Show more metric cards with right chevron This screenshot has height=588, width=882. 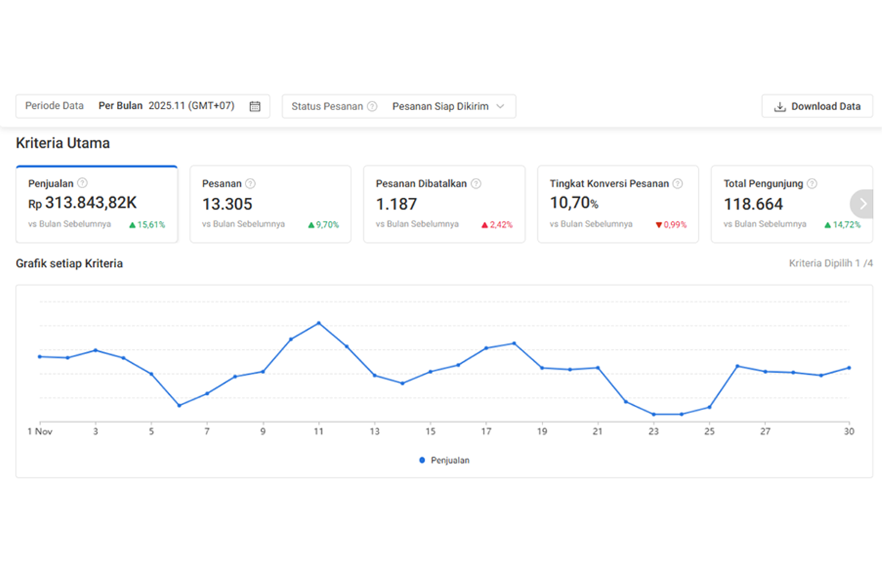[x=863, y=204]
